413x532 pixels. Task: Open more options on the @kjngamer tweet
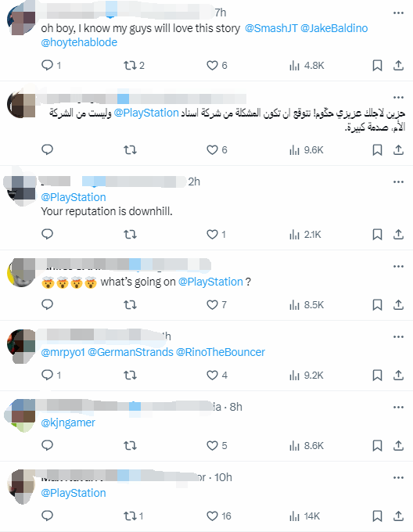point(398,407)
